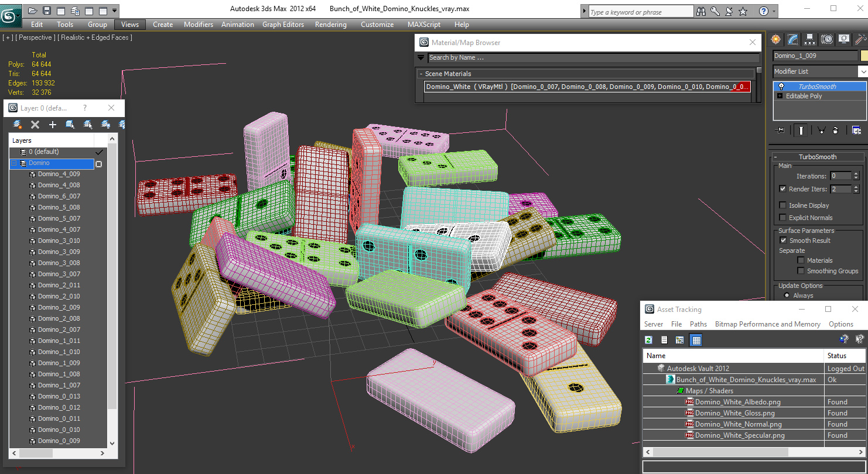Click Select Highlighted Objects icon in Layer dialog

[70, 125]
